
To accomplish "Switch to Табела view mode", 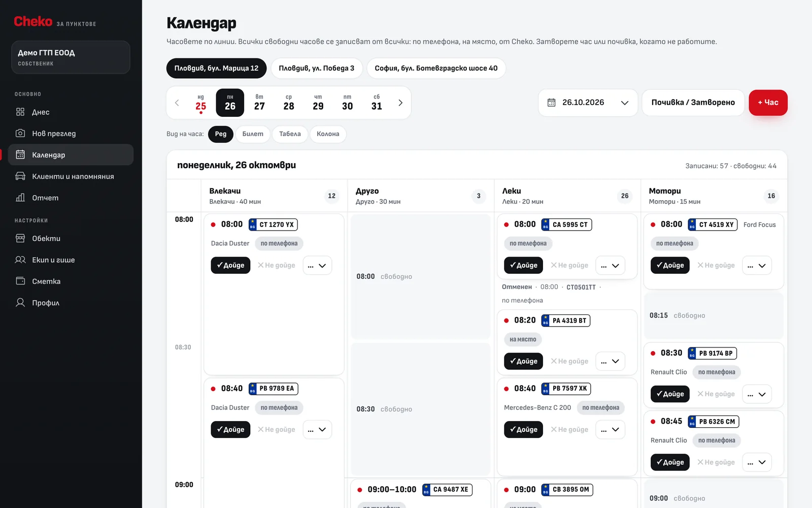I will (290, 134).
